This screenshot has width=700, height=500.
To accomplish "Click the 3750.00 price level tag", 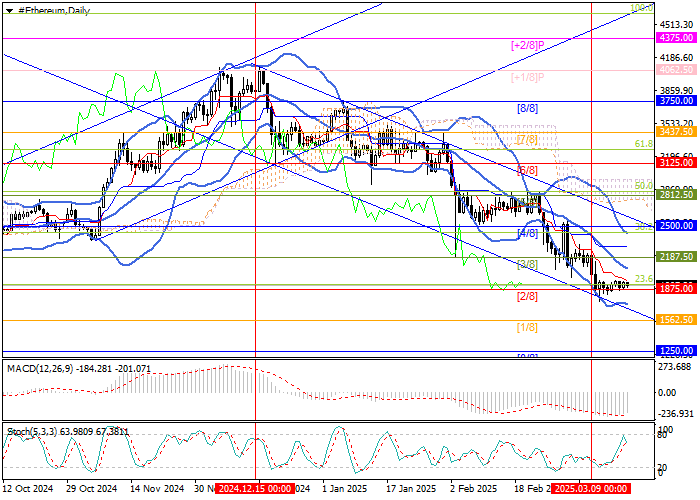I will [x=677, y=101].
